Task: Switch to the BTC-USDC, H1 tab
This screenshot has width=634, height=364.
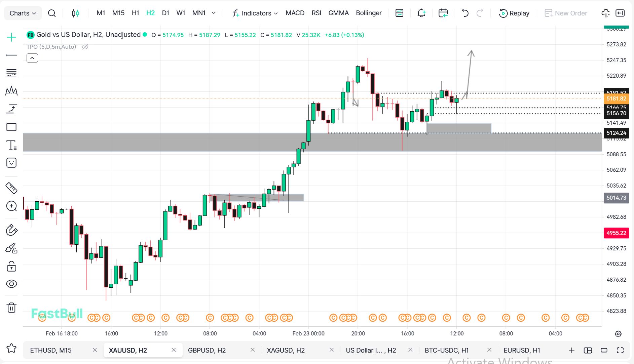Action: (446, 350)
